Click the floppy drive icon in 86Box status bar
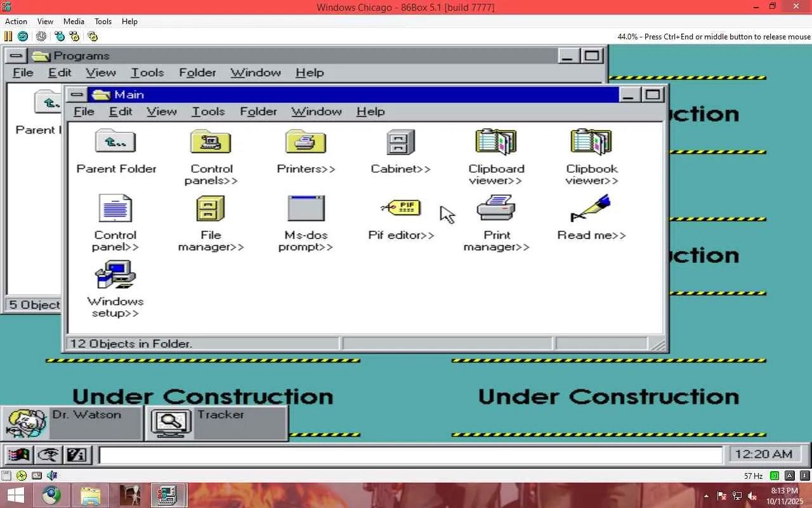The image size is (812, 508). pos(7,475)
